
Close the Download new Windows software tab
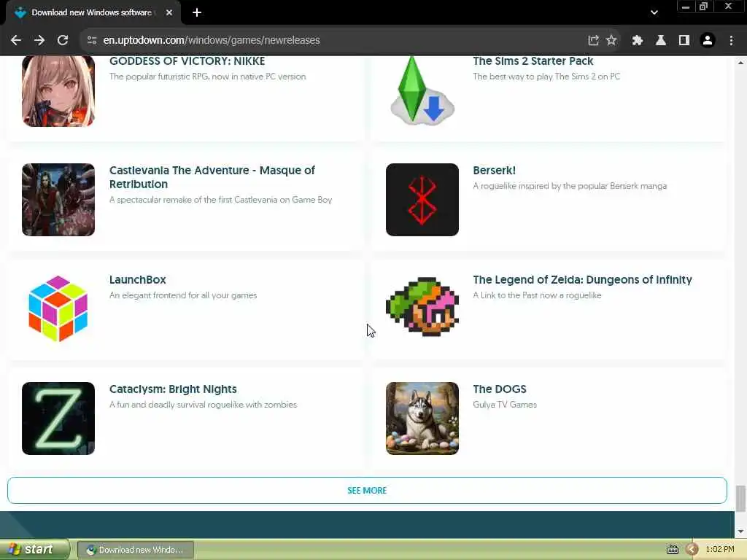169,12
